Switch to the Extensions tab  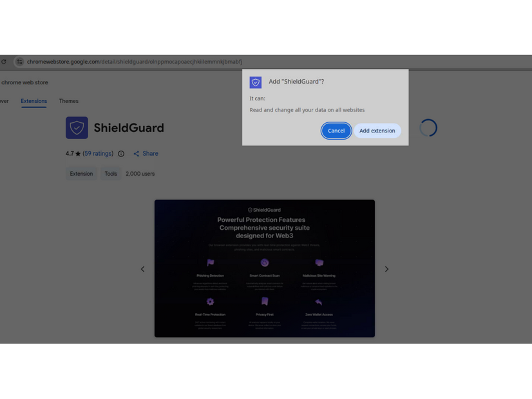click(x=33, y=101)
